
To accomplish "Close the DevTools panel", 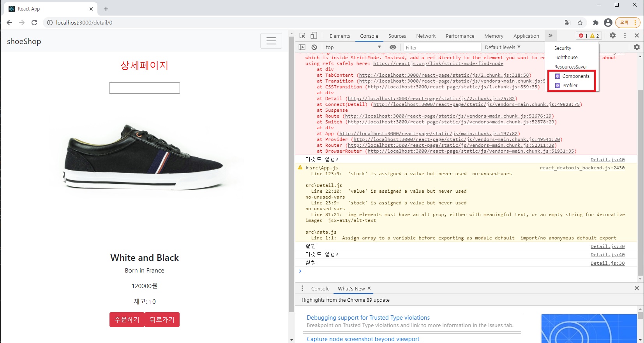I will (637, 35).
